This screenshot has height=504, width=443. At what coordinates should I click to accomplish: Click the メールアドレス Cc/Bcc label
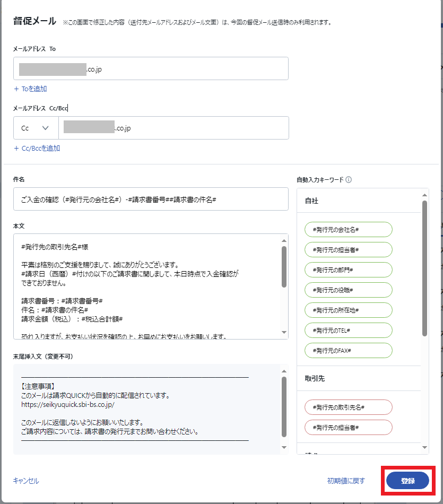[40, 108]
